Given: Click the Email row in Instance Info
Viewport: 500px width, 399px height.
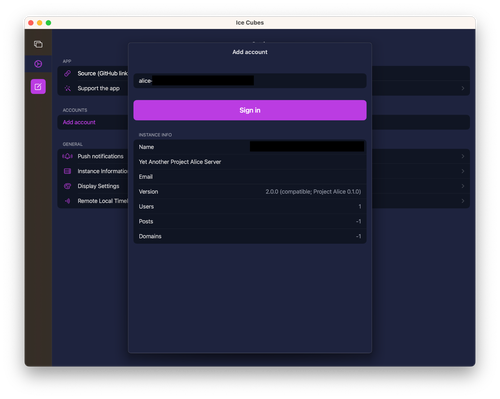Looking at the screenshot, I should 250,177.
